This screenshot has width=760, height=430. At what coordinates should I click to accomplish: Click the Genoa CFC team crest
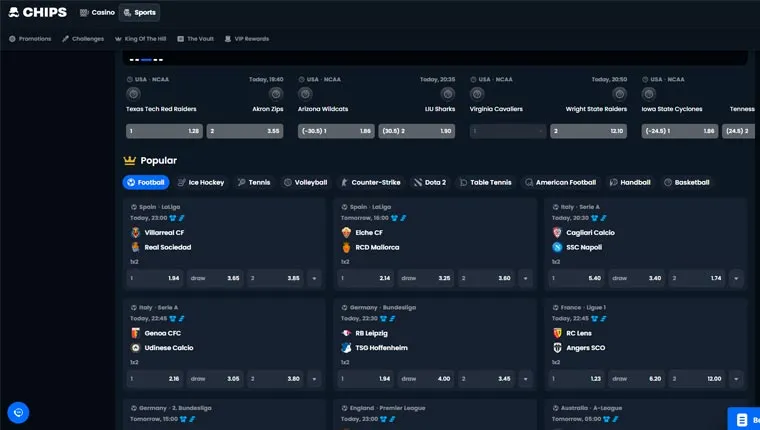(136, 333)
